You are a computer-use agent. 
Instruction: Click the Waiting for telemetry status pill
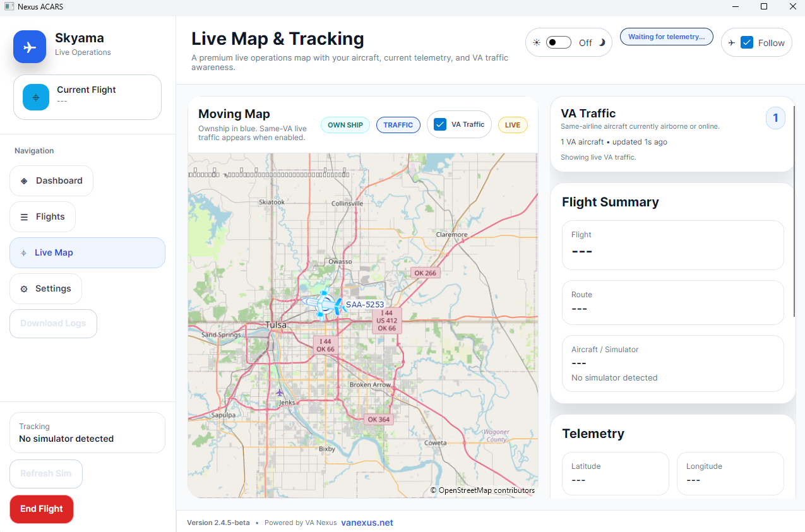point(666,37)
